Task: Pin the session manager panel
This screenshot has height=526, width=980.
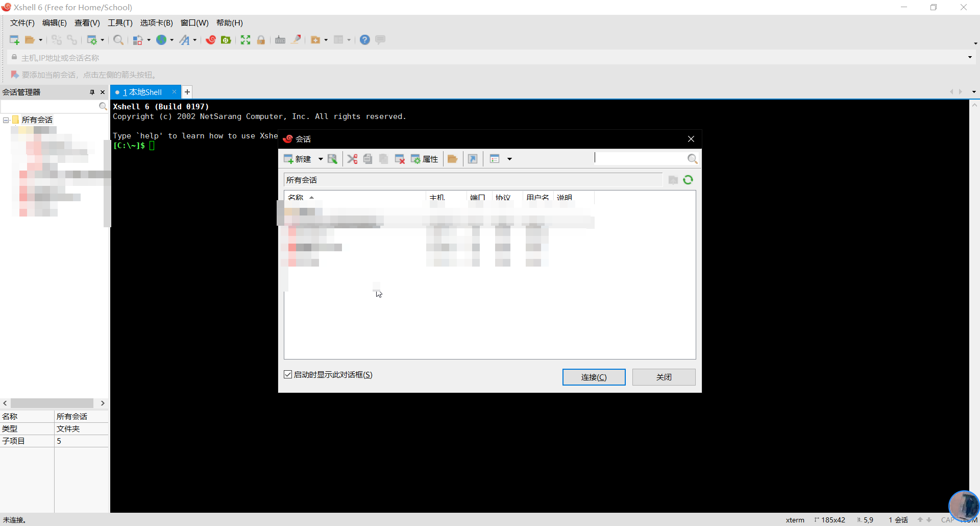Action: point(92,92)
